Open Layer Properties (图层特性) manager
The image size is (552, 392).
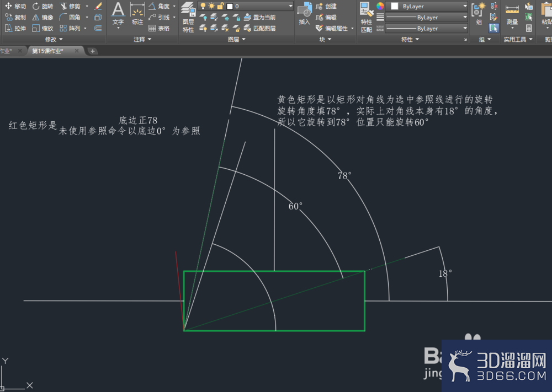188,17
